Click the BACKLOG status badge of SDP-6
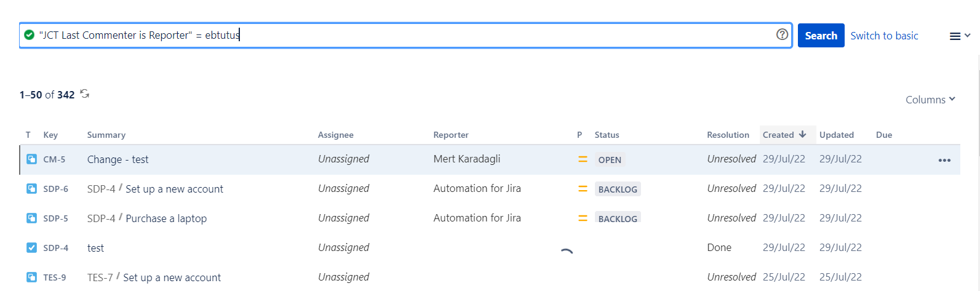Screen dimensions: 980x291 618,189
